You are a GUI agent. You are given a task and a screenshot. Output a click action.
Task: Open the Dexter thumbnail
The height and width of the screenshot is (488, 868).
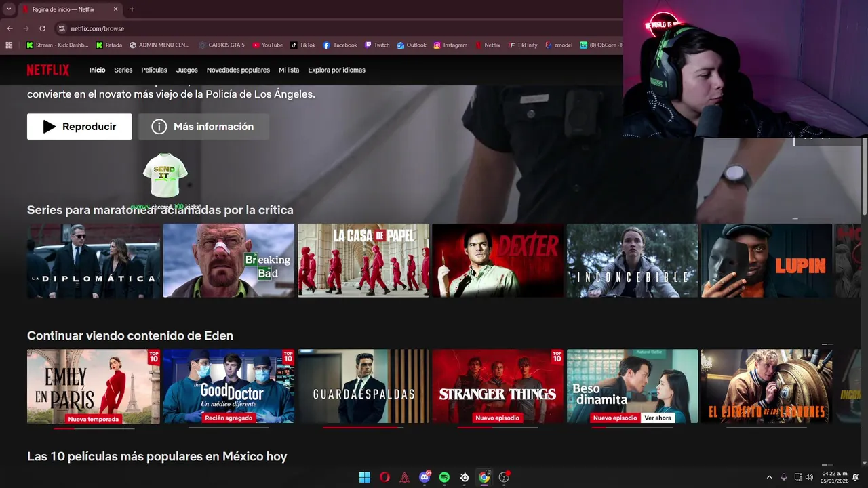[x=498, y=261]
